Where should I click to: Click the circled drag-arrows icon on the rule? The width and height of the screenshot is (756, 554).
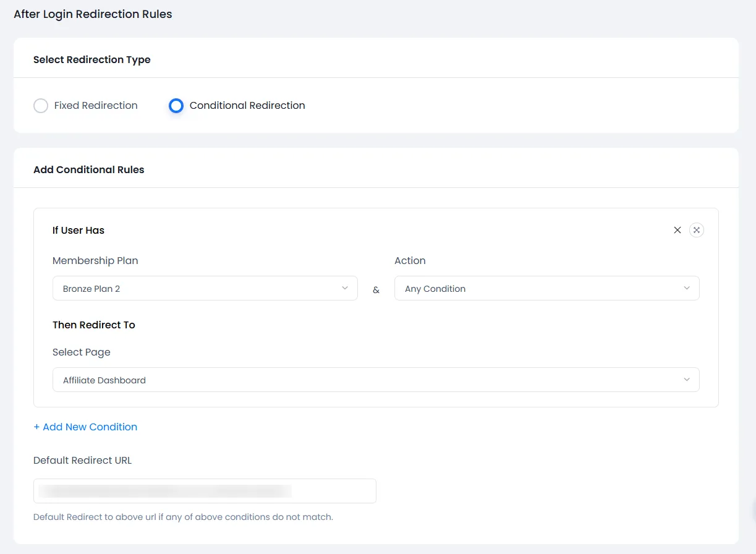tap(697, 230)
